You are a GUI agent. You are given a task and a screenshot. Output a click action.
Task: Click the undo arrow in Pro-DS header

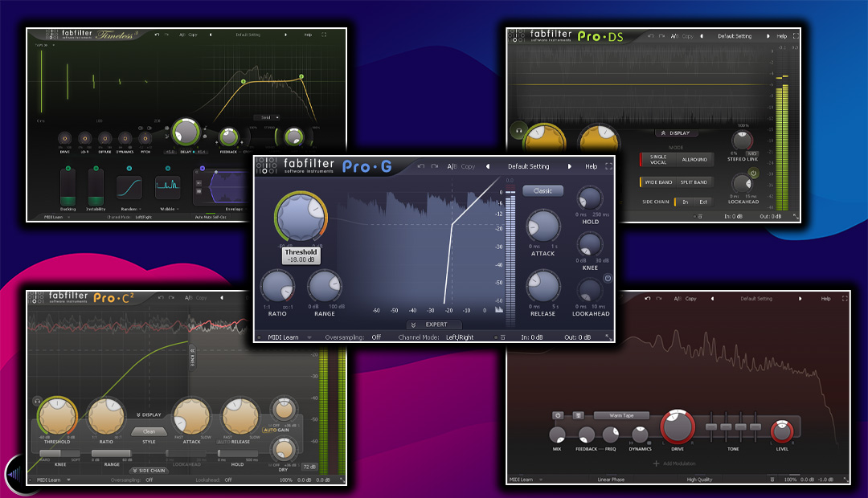tap(650, 36)
